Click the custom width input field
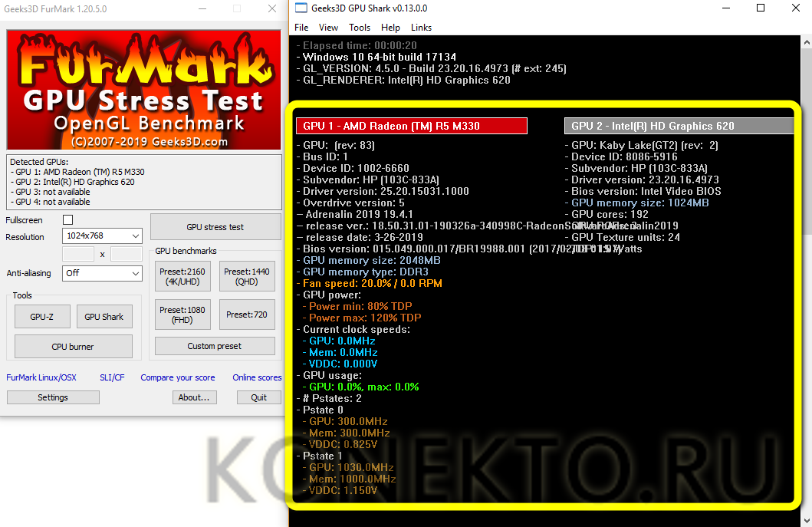812x527 pixels. point(78,254)
